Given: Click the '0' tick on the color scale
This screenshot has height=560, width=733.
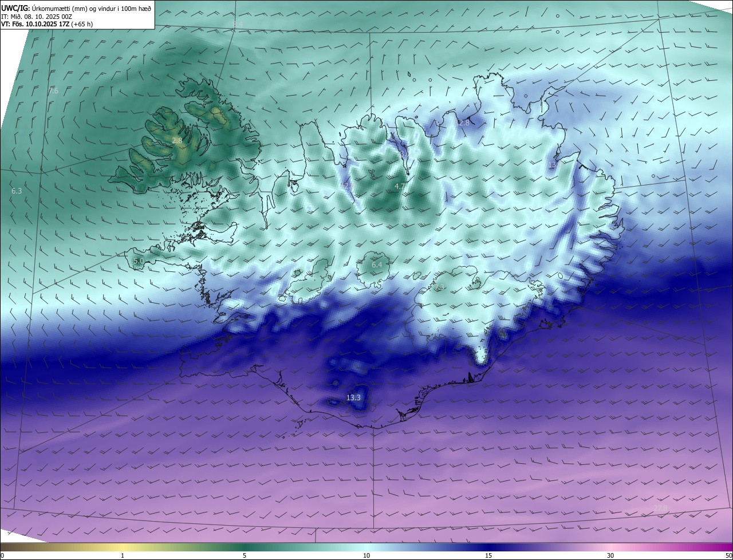Looking at the screenshot, I should click(x=2, y=555).
